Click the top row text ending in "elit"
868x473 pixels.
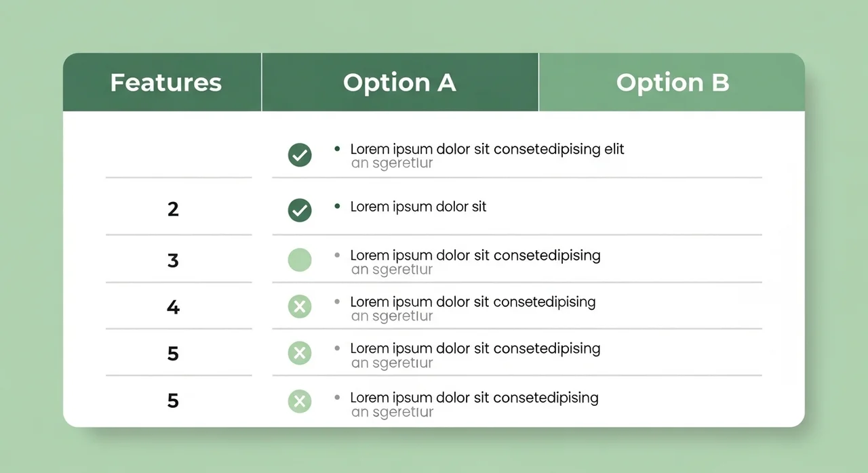[487, 149]
